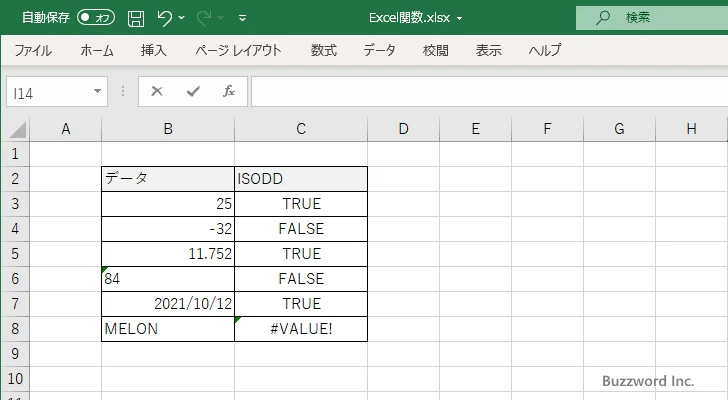Select row 1 header
Screen dimensions: 728x400
coord(15,154)
